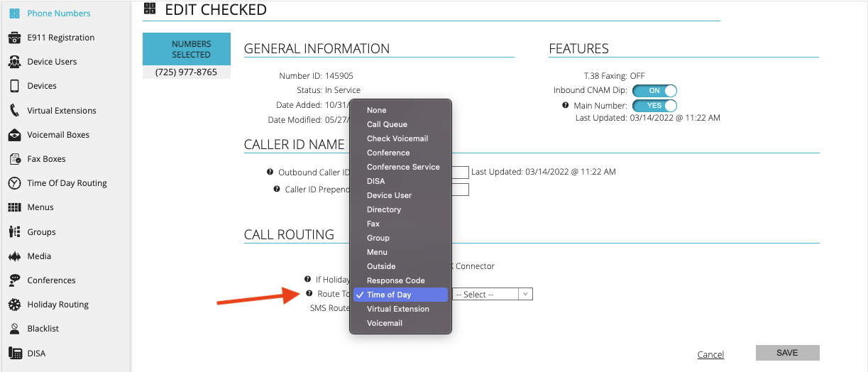Go to Holiday Routing page

point(57,305)
